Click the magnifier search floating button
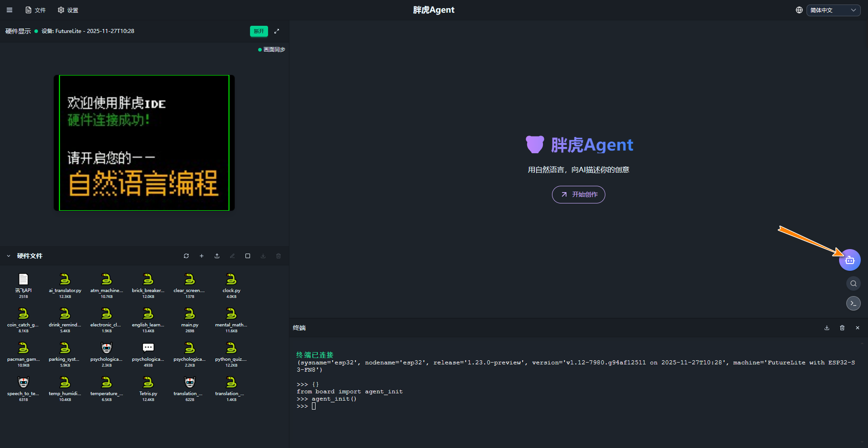The width and height of the screenshot is (868, 448). pyautogui.click(x=853, y=283)
